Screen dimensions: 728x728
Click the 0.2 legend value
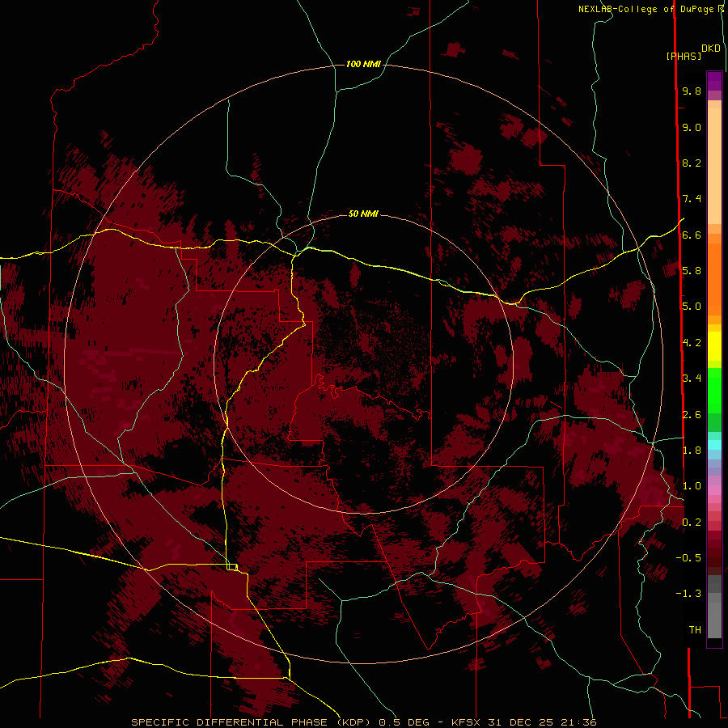click(x=692, y=523)
